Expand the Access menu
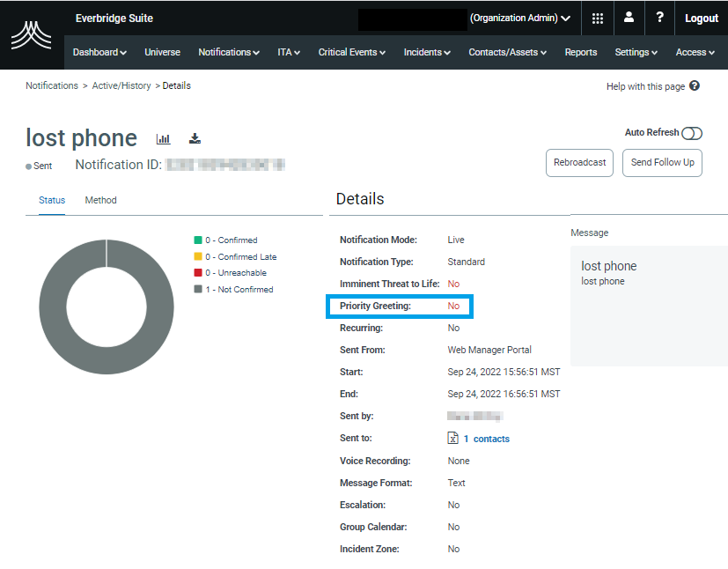This screenshot has height=569, width=728. 695,53
